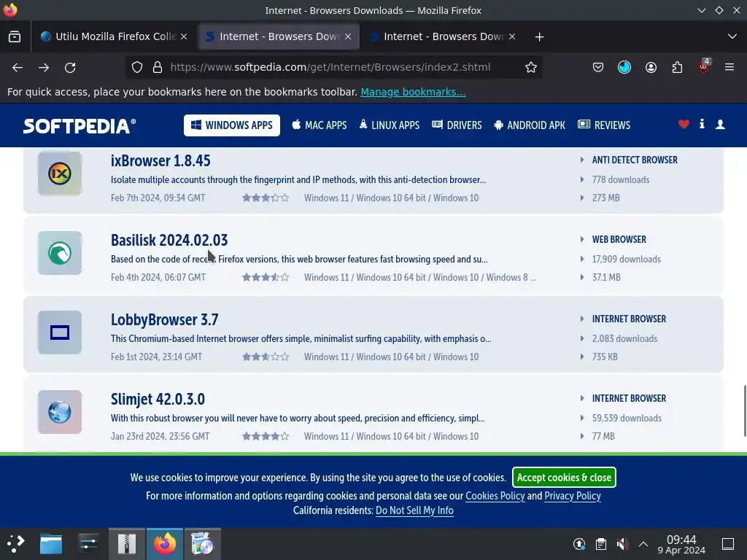
Task: Bookmark this page with the star icon
Action: pyautogui.click(x=531, y=68)
